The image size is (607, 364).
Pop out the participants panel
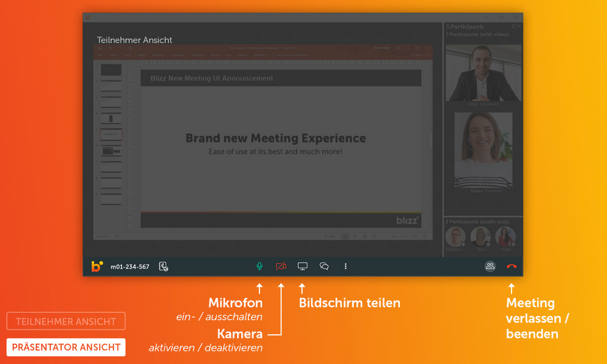point(513,26)
